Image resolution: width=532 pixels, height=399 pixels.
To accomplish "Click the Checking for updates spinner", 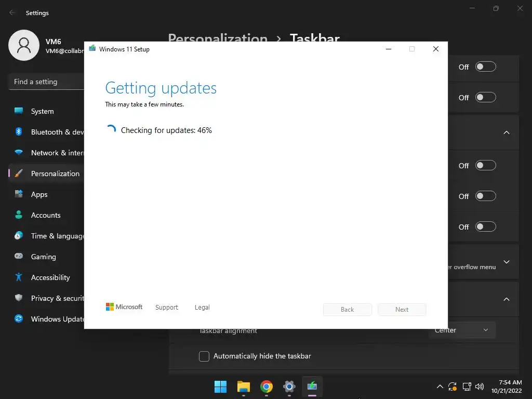I will [x=111, y=130].
